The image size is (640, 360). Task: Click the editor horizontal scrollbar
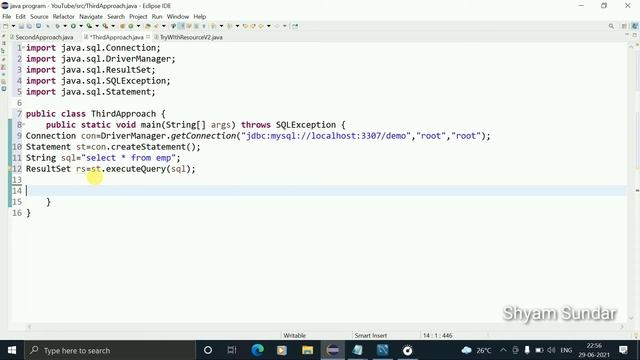tap(325, 327)
